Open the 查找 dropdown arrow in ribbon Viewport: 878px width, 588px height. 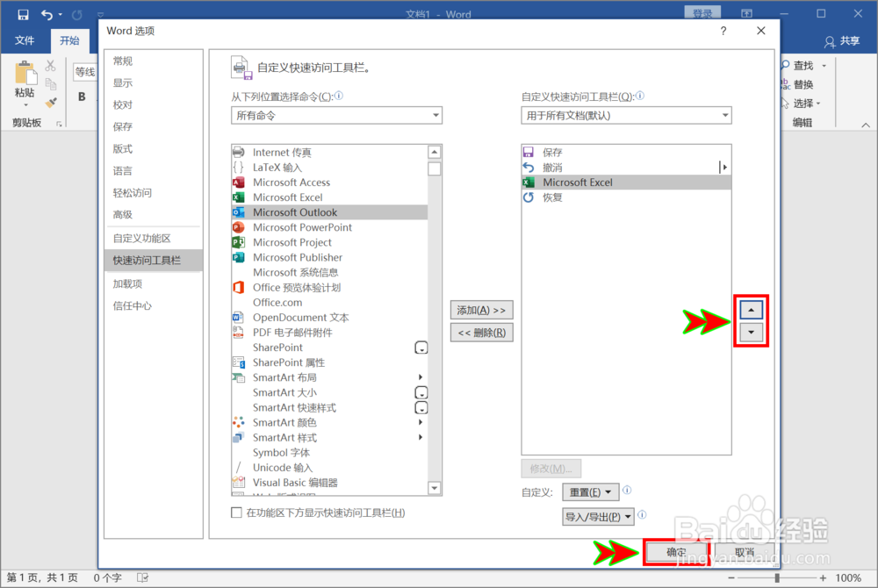click(x=824, y=66)
